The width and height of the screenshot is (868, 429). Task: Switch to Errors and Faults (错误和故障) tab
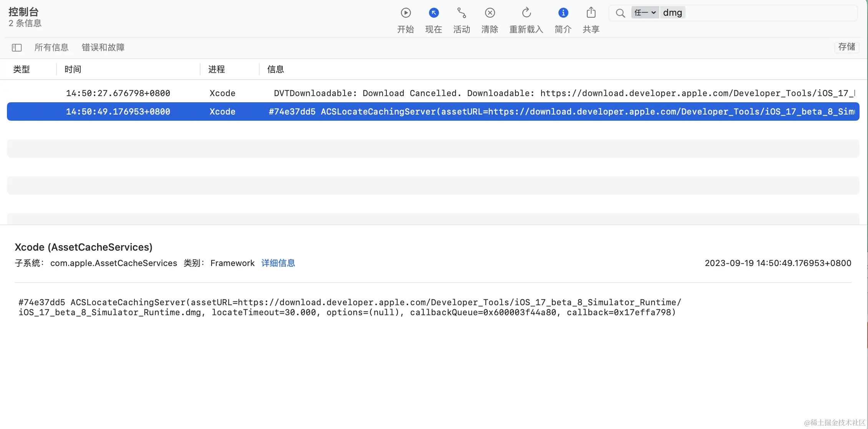(x=103, y=47)
